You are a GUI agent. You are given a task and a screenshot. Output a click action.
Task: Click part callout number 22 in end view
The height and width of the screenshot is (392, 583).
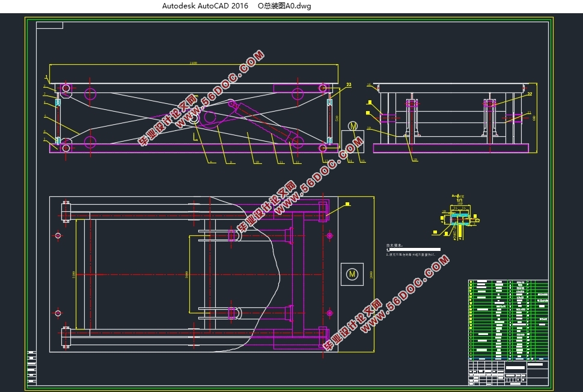[x=530, y=94]
